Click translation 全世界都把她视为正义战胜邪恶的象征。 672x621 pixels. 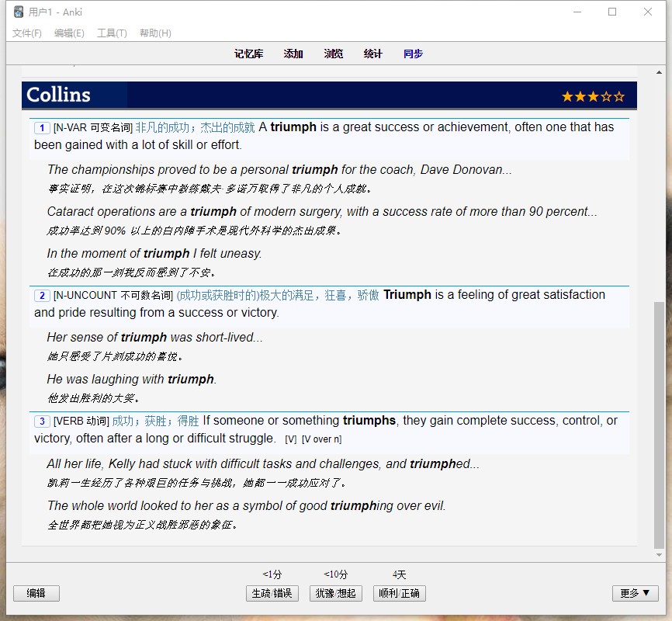[142, 525]
